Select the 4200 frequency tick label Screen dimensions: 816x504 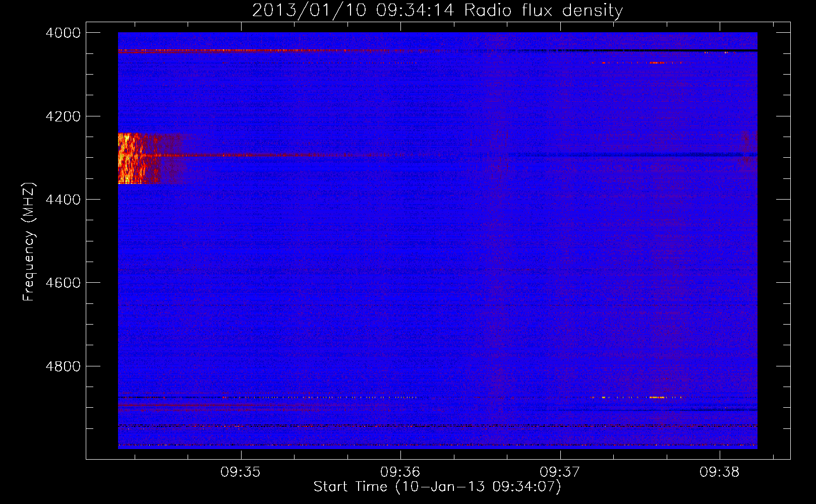[63, 116]
